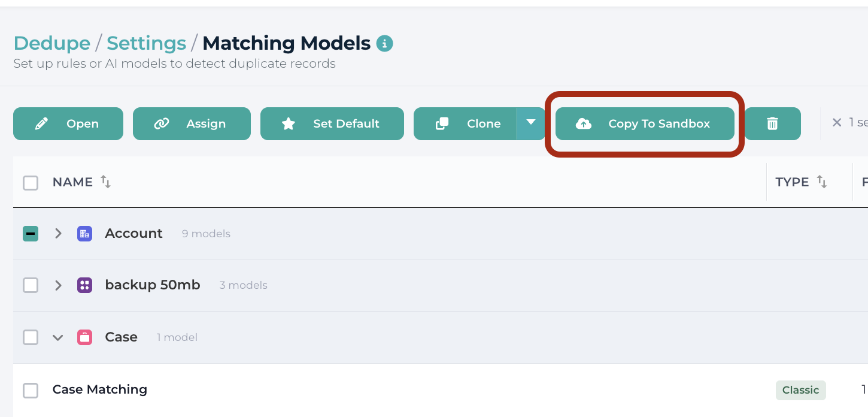
Task: Open Settings breadcrumb link
Action: pyautogui.click(x=147, y=43)
